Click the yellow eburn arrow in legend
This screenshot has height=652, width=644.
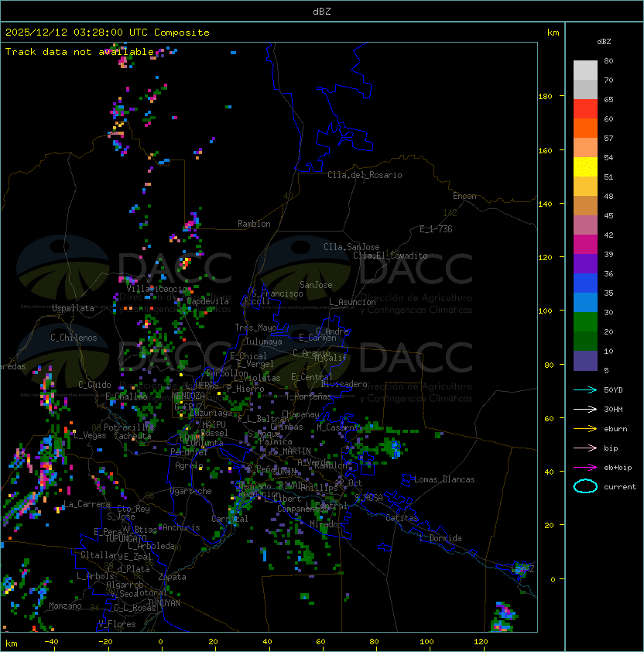tap(585, 429)
